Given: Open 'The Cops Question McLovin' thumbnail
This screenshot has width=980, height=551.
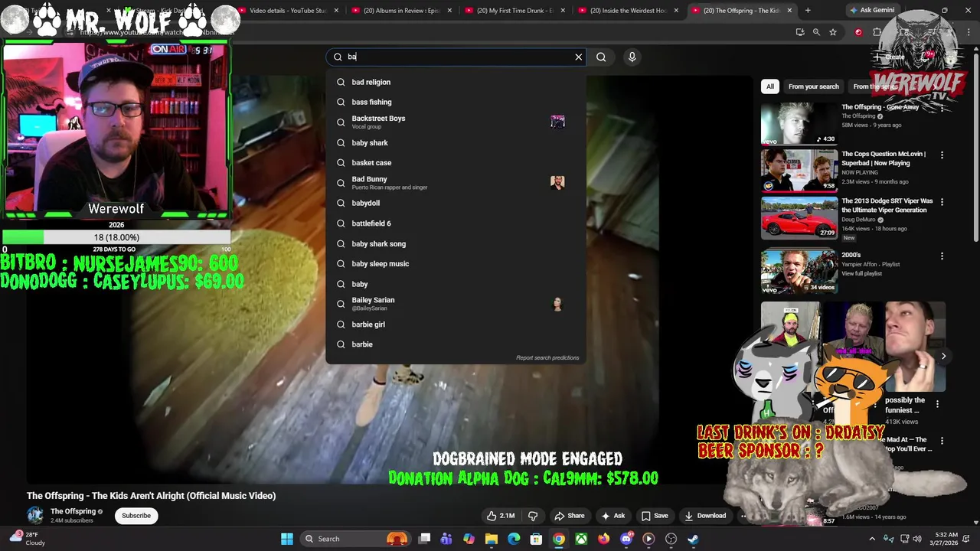Looking at the screenshot, I should (799, 170).
